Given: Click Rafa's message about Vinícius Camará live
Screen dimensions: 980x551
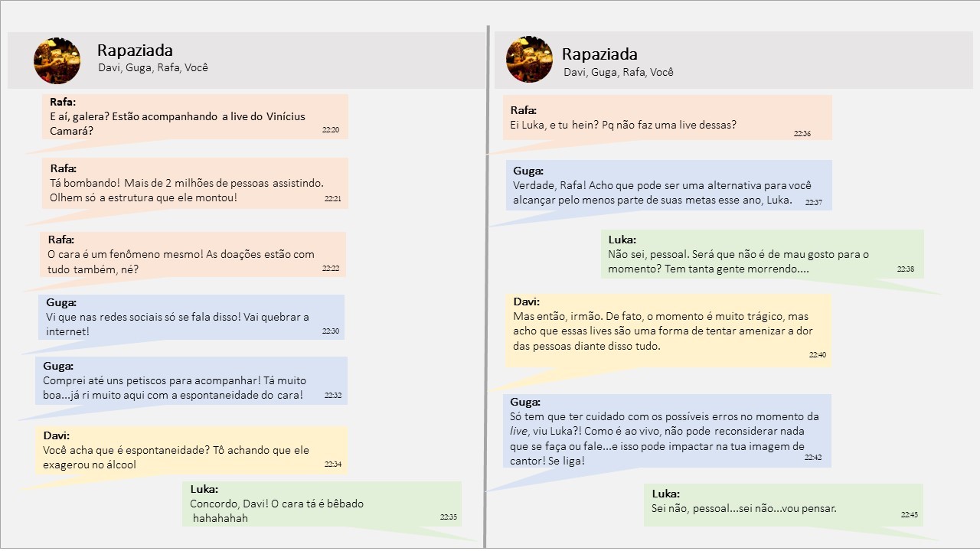Looking at the screenshot, I should click(x=195, y=117).
